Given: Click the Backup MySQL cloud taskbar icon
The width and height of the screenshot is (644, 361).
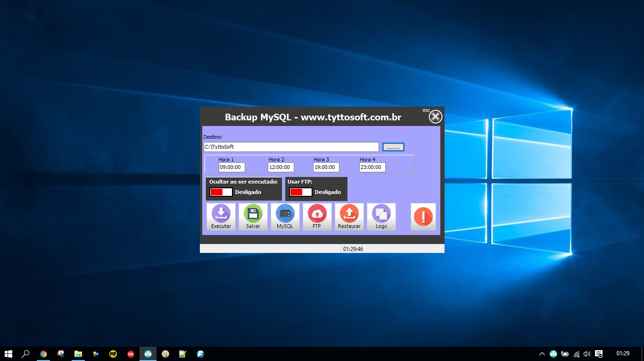Looking at the screenshot, I should click(x=148, y=353).
